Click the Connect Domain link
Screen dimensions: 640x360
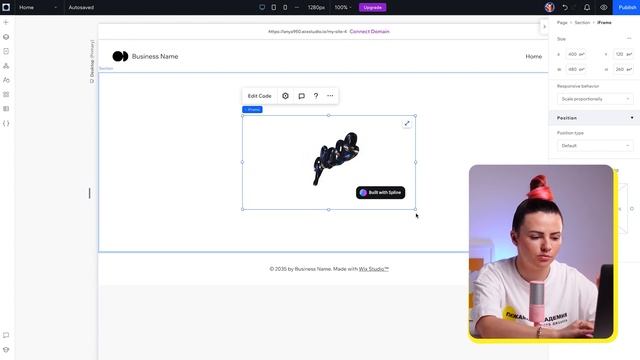[369, 31]
